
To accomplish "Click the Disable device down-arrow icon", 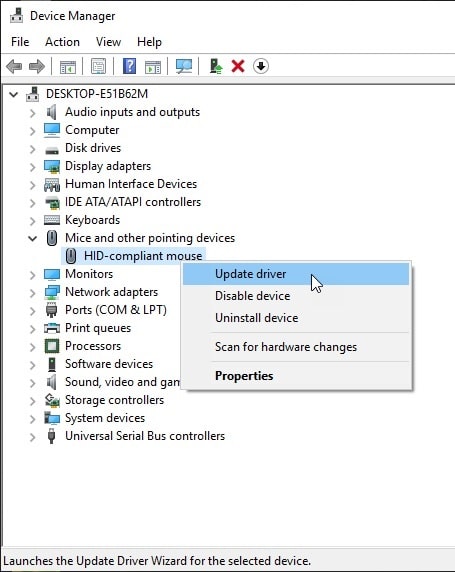I will point(261,66).
